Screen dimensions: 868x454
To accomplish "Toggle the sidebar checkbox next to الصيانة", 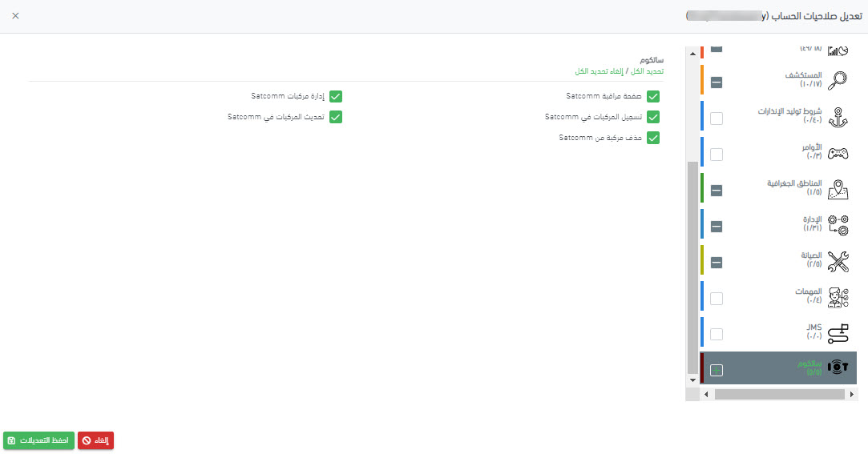I will click(x=717, y=263).
